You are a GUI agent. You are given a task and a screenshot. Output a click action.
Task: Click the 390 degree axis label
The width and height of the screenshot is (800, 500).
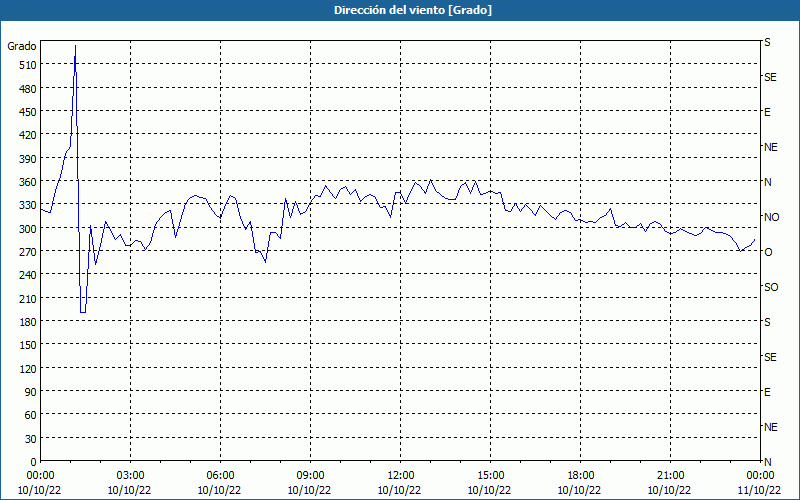tap(28, 159)
